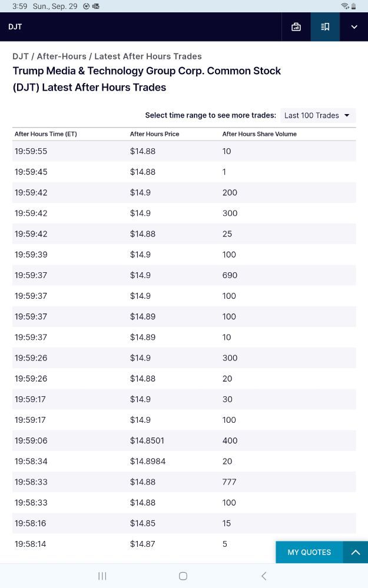
Task: Open My Quotes panel
Action: pyautogui.click(x=309, y=552)
